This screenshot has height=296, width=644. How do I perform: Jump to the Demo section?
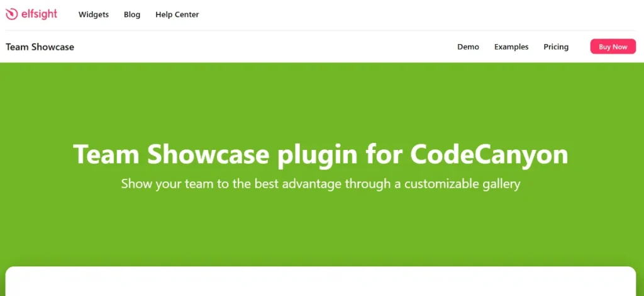[x=468, y=47]
